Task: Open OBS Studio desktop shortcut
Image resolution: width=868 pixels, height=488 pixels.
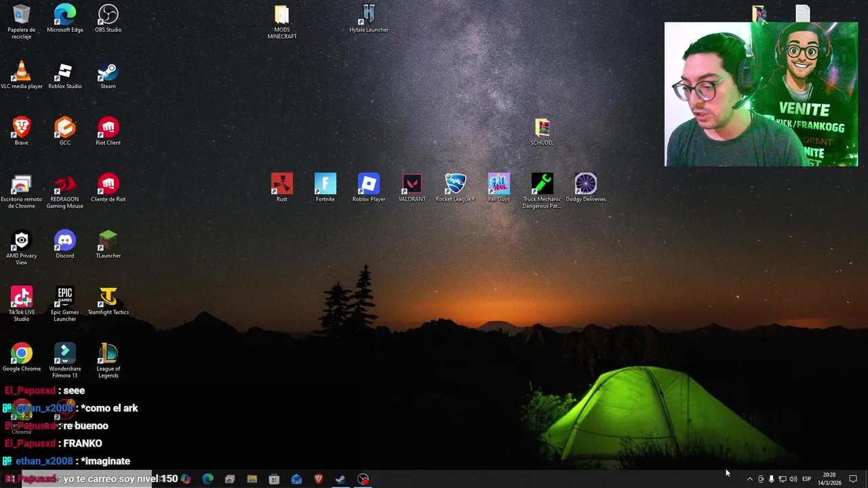Action: pos(108,18)
